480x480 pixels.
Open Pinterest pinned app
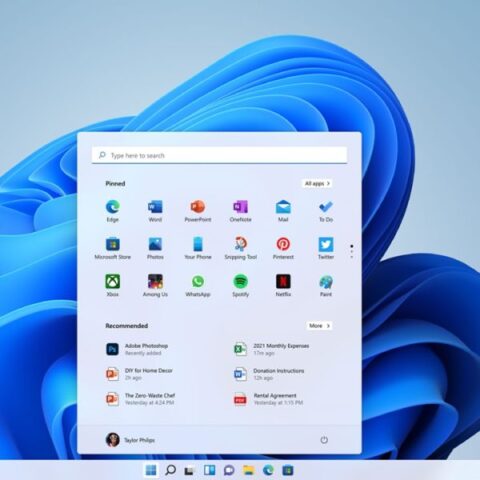coord(283,248)
